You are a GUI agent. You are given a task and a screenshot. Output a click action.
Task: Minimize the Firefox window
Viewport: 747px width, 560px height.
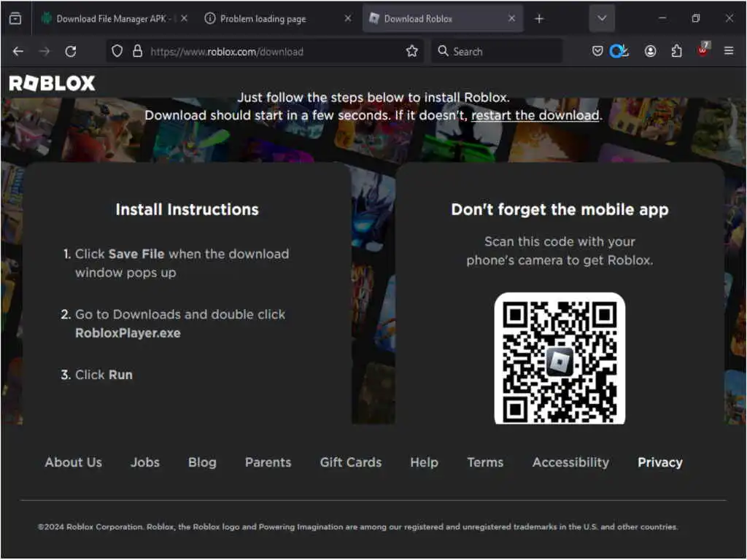click(662, 18)
